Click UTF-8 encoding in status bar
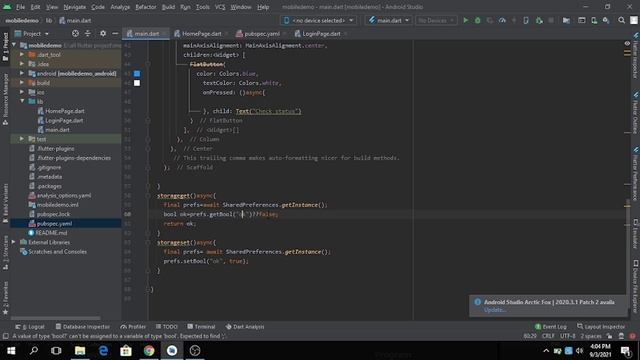Viewport: 640px width, 360px height. [567, 336]
